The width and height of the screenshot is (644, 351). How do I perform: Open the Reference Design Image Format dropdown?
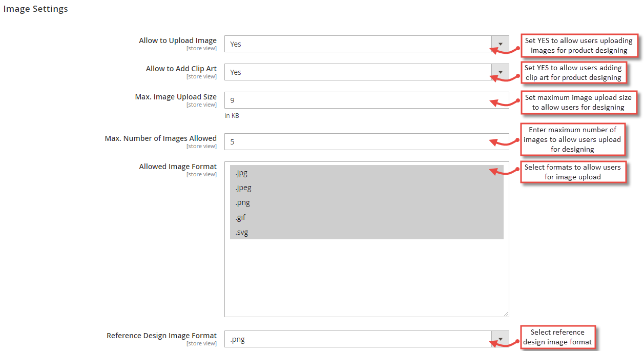point(359,339)
